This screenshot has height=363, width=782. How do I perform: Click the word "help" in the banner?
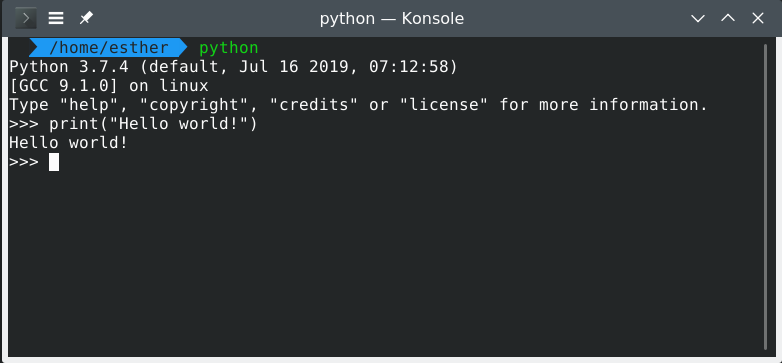(x=89, y=105)
